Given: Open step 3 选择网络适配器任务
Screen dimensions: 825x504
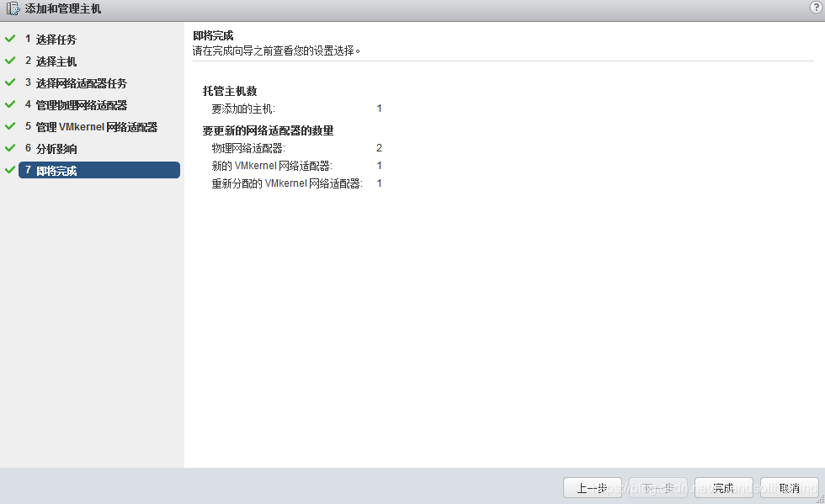Looking at the screenshot, I should (x=76, y=83).
